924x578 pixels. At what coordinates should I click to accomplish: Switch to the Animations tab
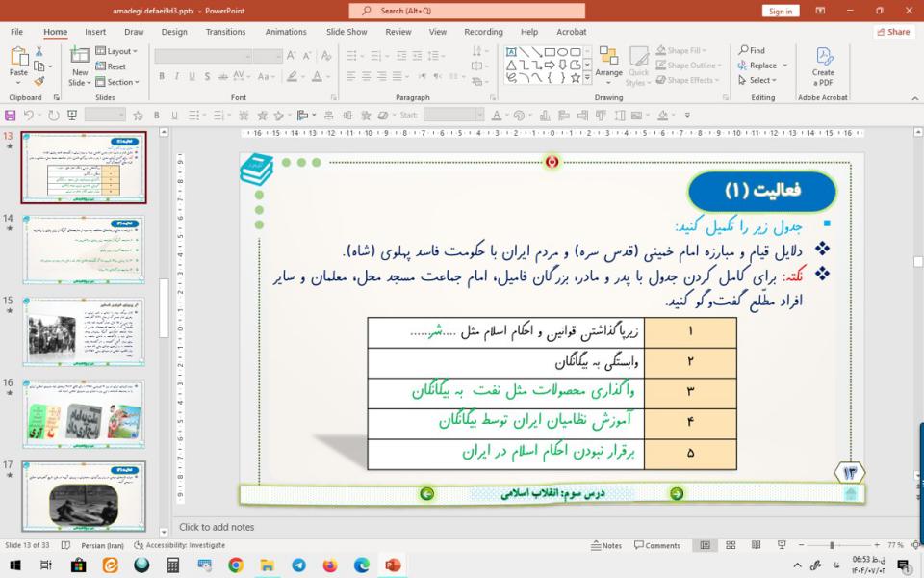coord(286,32)
